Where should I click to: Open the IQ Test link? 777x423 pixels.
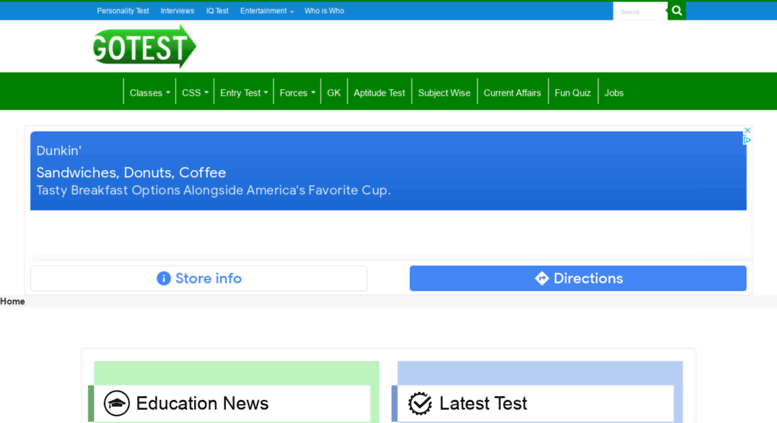[218, 11]
